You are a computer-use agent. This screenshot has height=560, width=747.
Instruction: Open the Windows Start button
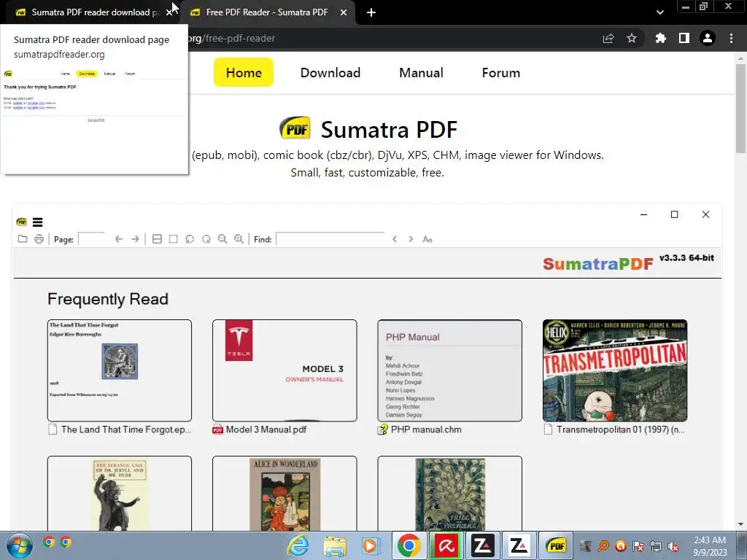tap(20, 545)
